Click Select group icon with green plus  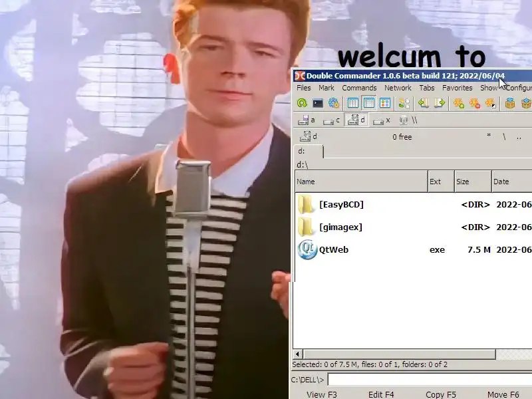[x=459, y=103]
